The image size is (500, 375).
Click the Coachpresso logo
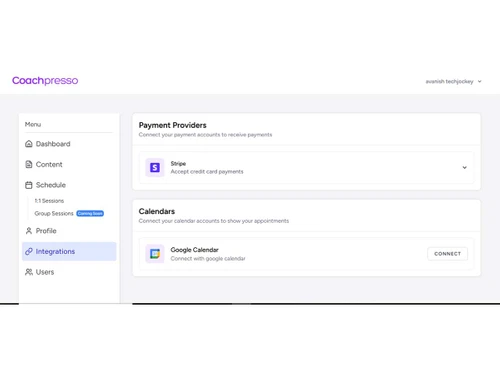pos(45,81)
